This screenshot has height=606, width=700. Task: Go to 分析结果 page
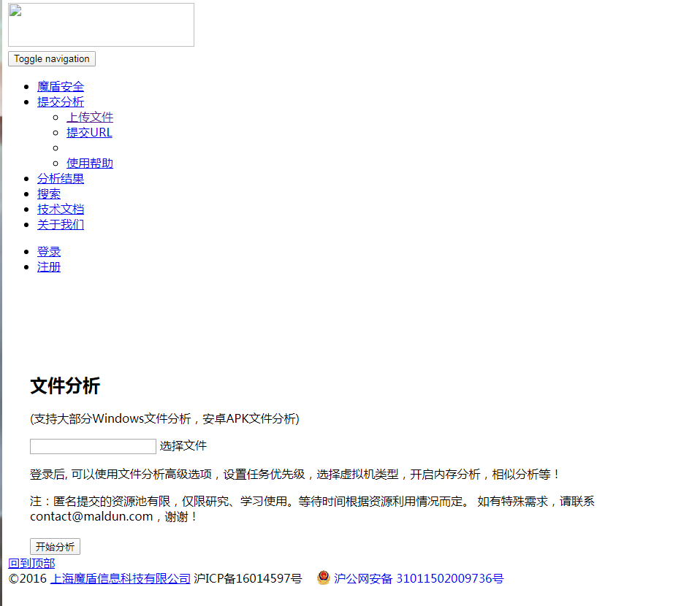61,178
